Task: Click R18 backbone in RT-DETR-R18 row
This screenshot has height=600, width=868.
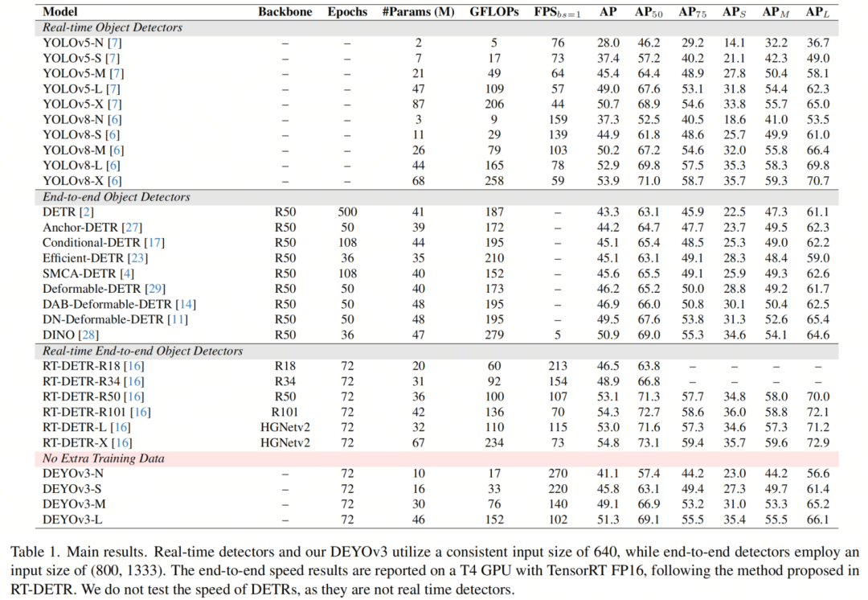Action: coord(285,366)
